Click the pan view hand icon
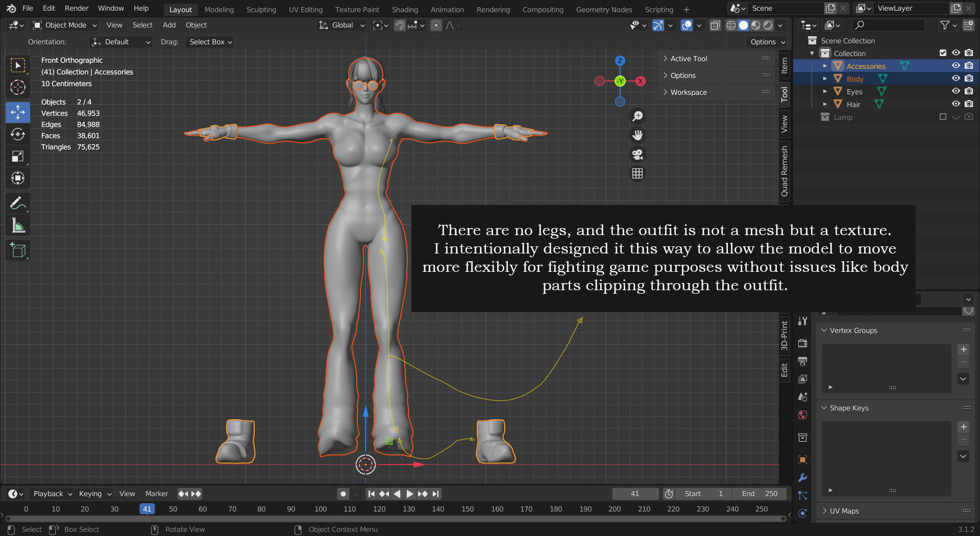This screenshot has height=536, width=980. click(x=638, y=135)
